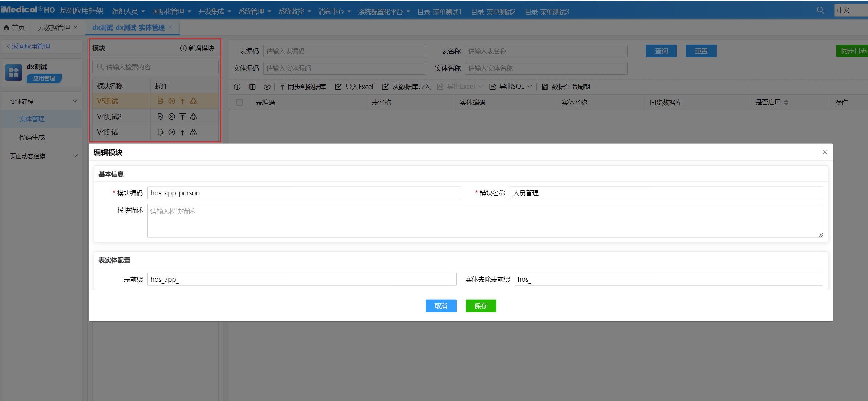
Task: Click the 模块描述 textarea
Action: 485,221
